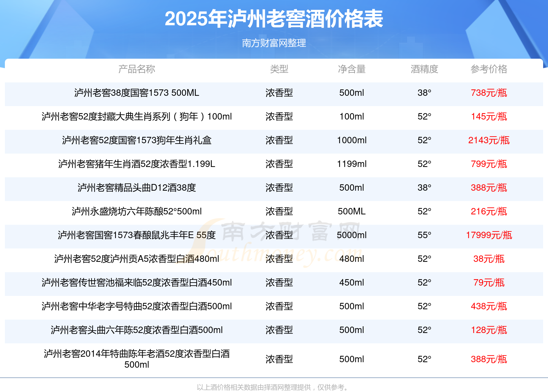548x392 pixels.
Task: Click "浓香型" in the 永盛烧坊六年陈酿 row
Action: coord(279,211)
